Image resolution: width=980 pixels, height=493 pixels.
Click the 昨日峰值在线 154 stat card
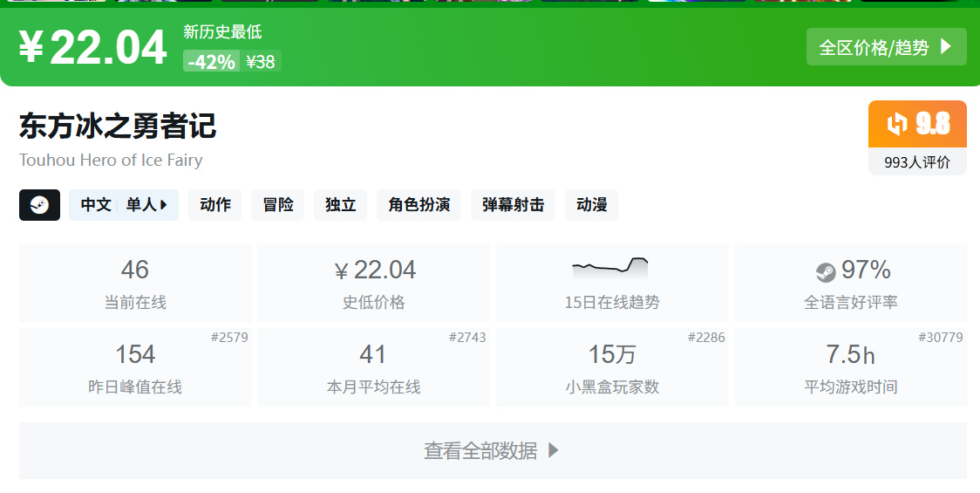pos(135,367)
